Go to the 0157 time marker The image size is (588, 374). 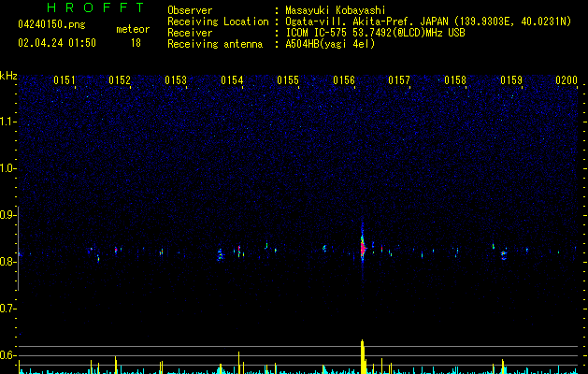tap(399, 80)
